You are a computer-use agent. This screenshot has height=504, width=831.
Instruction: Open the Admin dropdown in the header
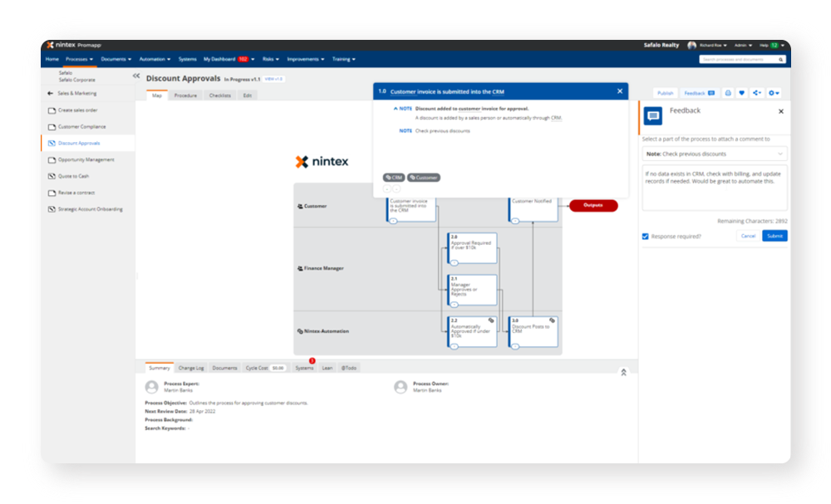pyautogui.click(x=743, y=46)
